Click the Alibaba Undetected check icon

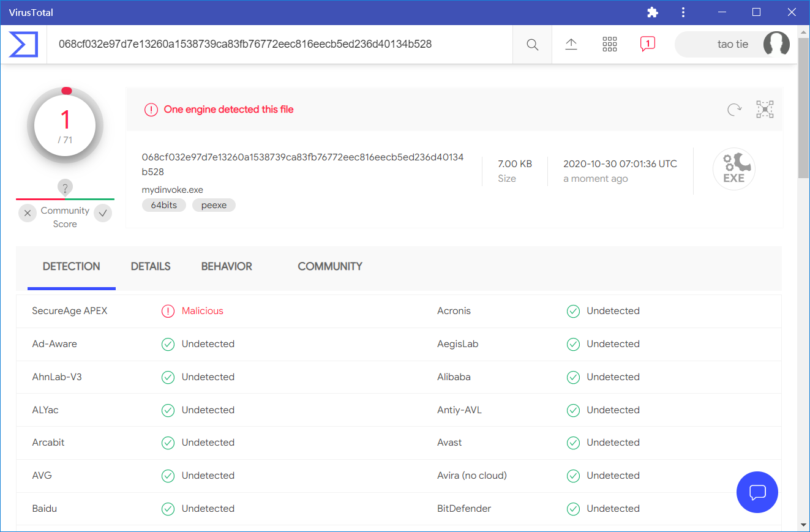(x=573, y=377)
